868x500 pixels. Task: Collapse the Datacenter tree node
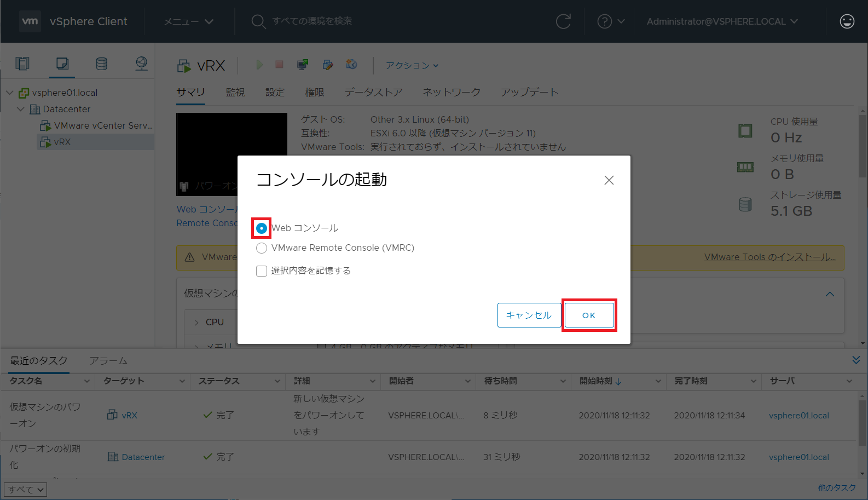point(20,109)
